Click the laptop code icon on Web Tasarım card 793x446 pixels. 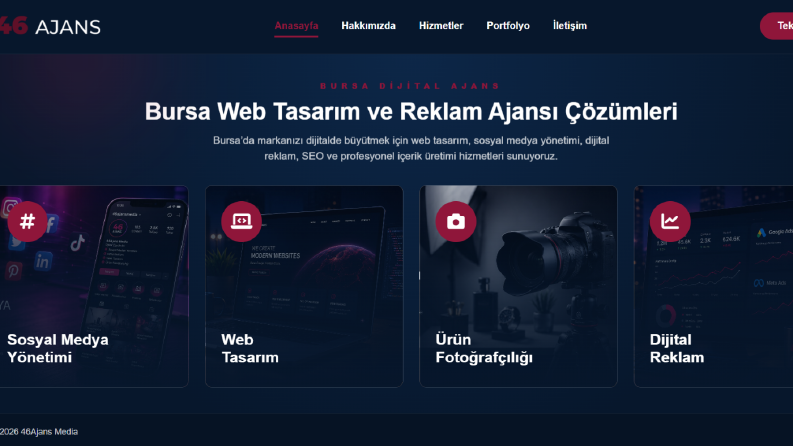click(241, 221)
